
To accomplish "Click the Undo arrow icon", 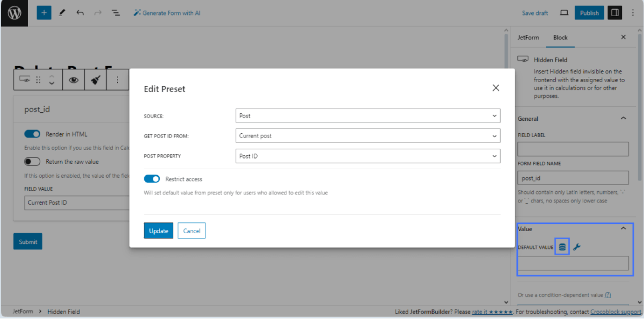I will 80,13.
